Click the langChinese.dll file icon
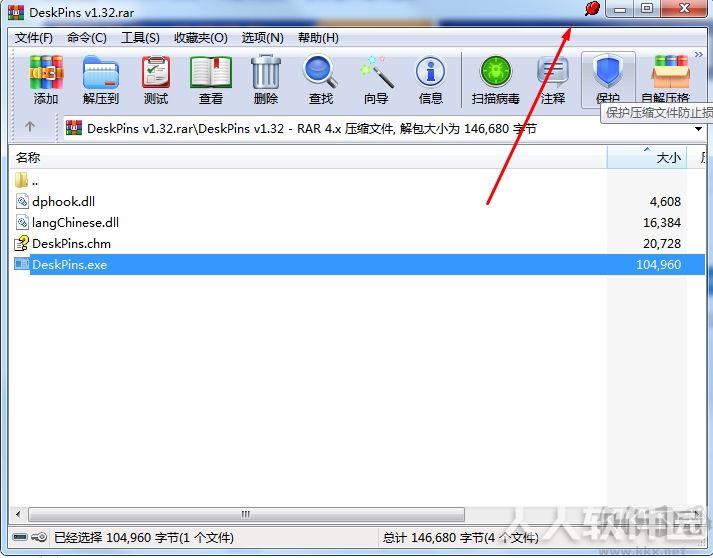This screenshot has height=558, width=713. (x=22, y=222)
